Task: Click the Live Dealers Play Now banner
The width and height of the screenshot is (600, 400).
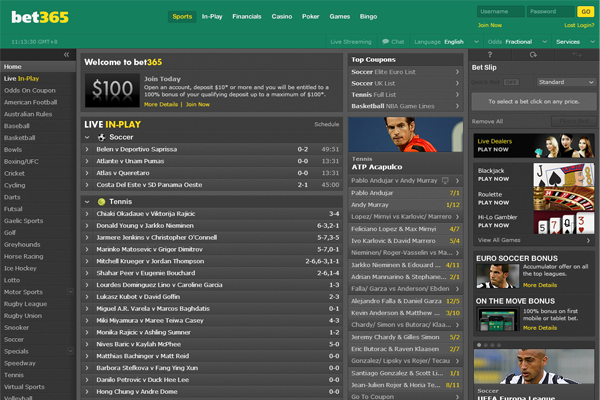Action: point(534,145)
